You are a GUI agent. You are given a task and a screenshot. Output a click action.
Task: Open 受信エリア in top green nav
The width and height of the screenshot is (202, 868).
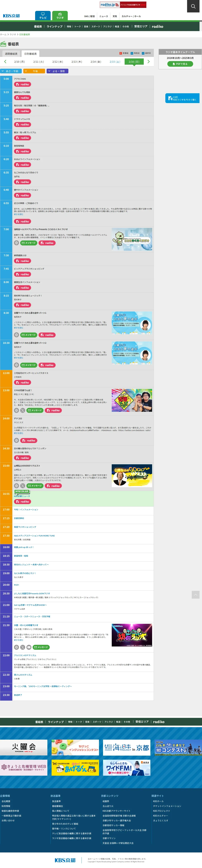(141, 27)
